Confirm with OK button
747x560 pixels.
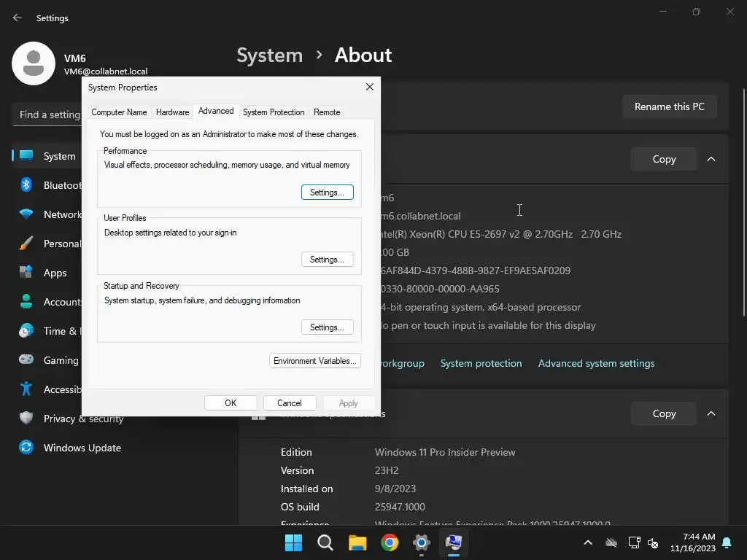pos(231,402)
